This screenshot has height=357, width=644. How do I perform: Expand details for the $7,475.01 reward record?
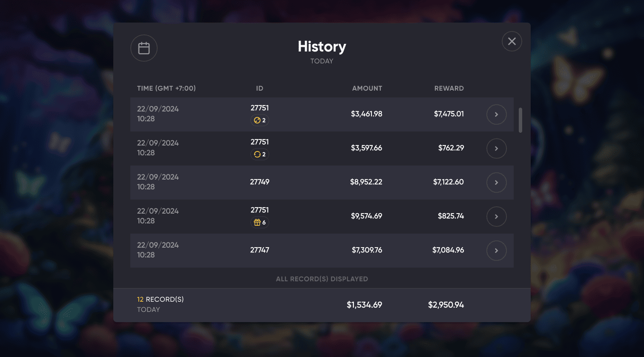(497, 114)
